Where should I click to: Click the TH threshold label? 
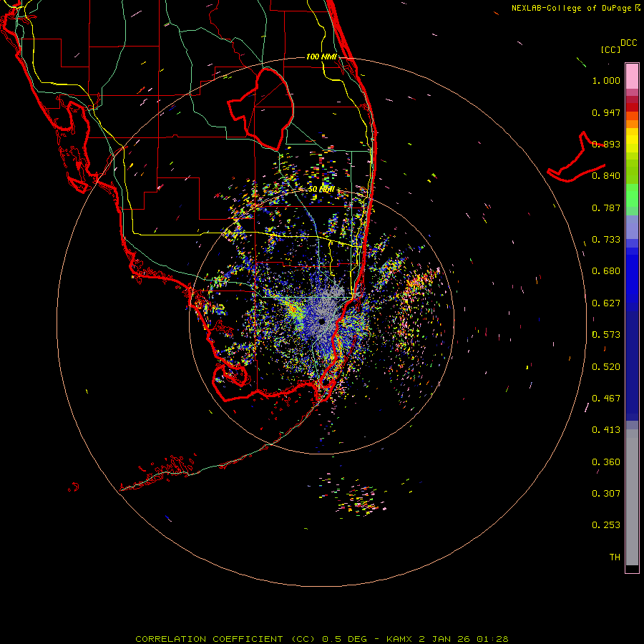click(x=615, y=557)
